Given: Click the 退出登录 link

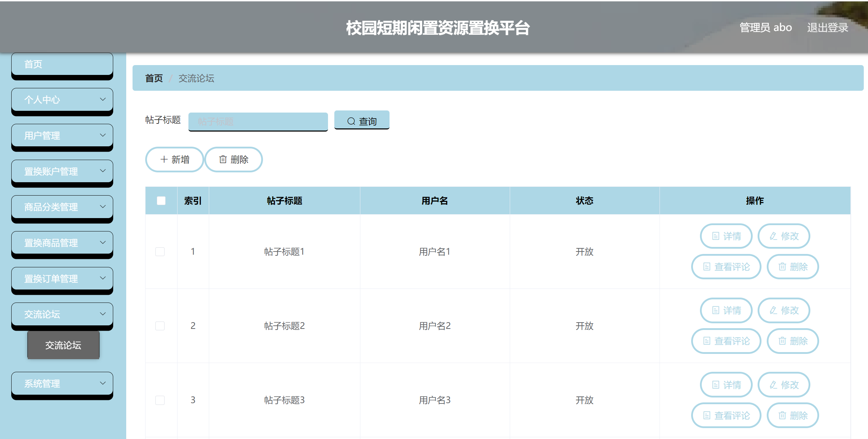Looking at the screenshot, I should [x=828, y=27].
